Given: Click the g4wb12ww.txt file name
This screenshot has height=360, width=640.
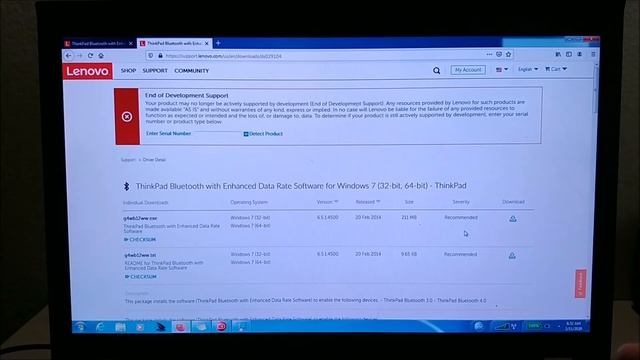Looking at the screenshot, I should (140, 255).
